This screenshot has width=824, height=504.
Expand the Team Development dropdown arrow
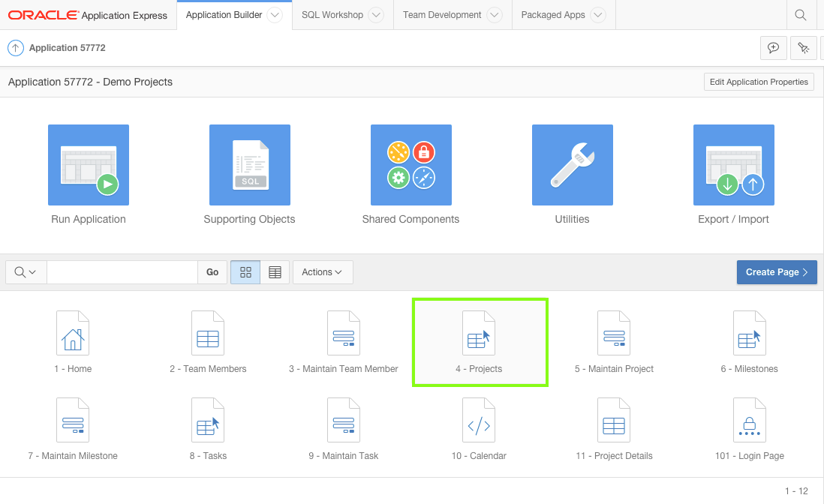494,15
